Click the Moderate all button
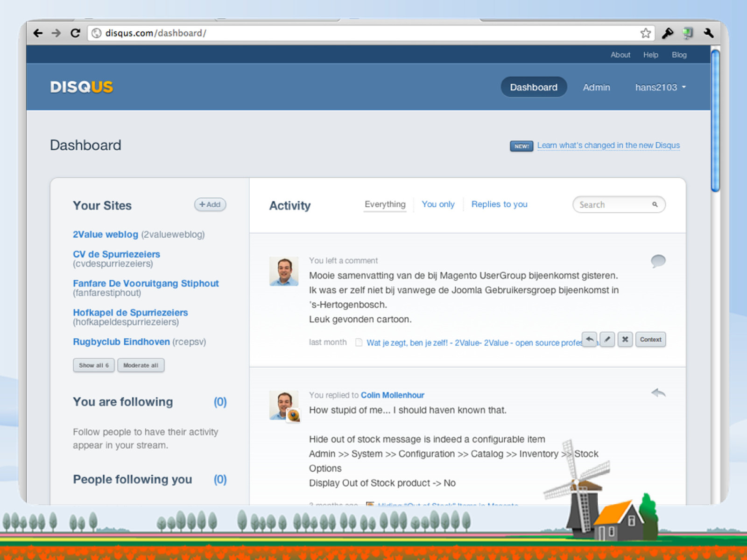Screen dimensions: 747x560 coord(141,365)
